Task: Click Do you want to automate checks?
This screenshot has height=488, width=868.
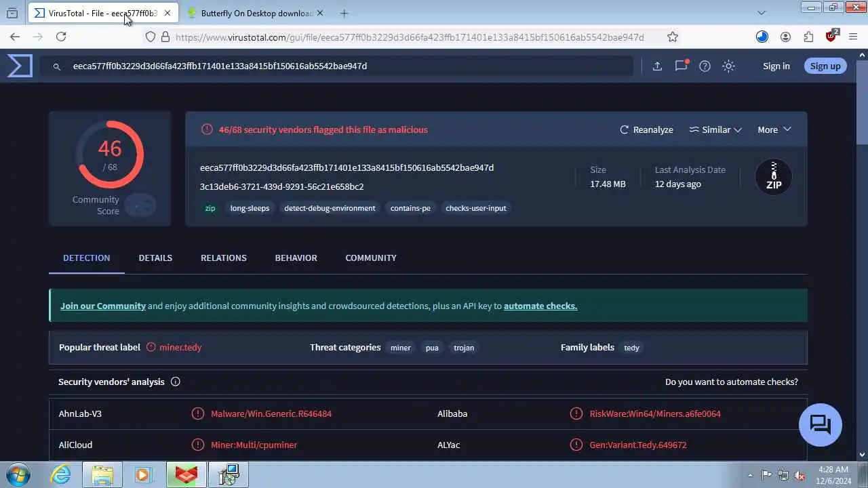Action: click(x=732, y=382)
